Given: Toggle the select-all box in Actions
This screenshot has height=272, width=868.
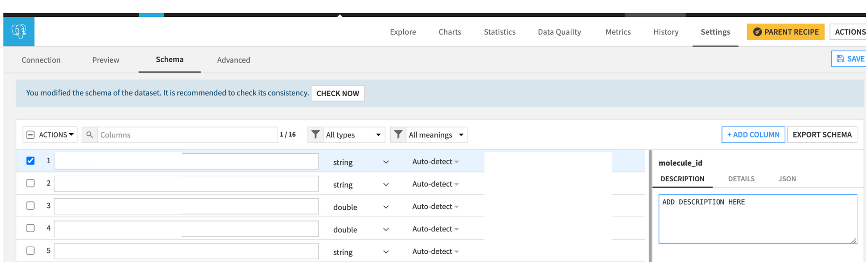Looking at the screenshot, I should 31,135.
